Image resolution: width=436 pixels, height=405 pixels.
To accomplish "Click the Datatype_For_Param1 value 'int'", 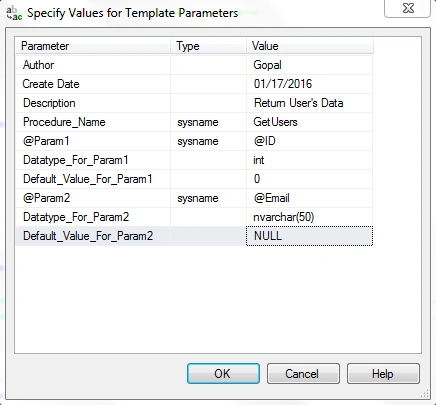I will pos(309,160).
